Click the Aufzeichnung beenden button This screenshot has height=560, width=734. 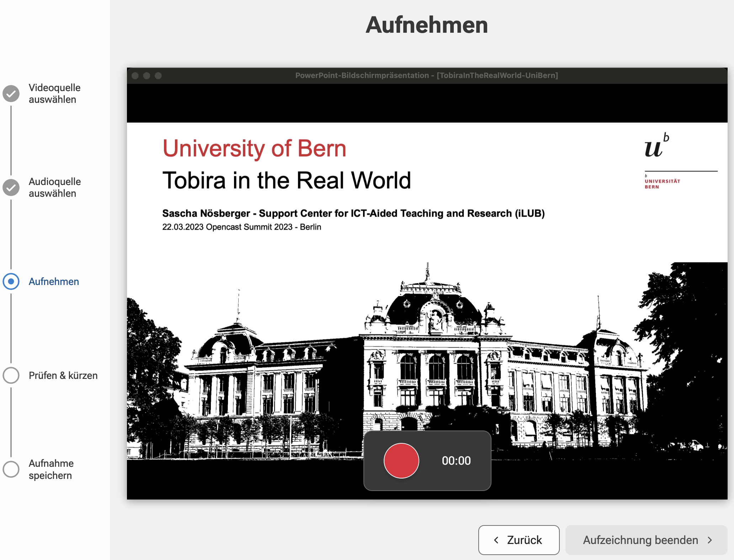click(x=646, y=540)
